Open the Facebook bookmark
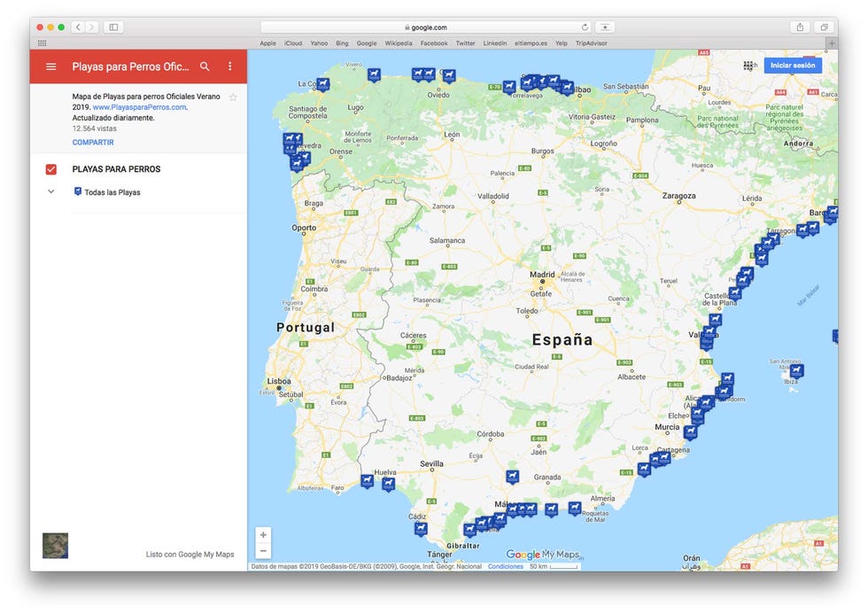The width and height of the screenshot is (868, 614). point(434,43)
